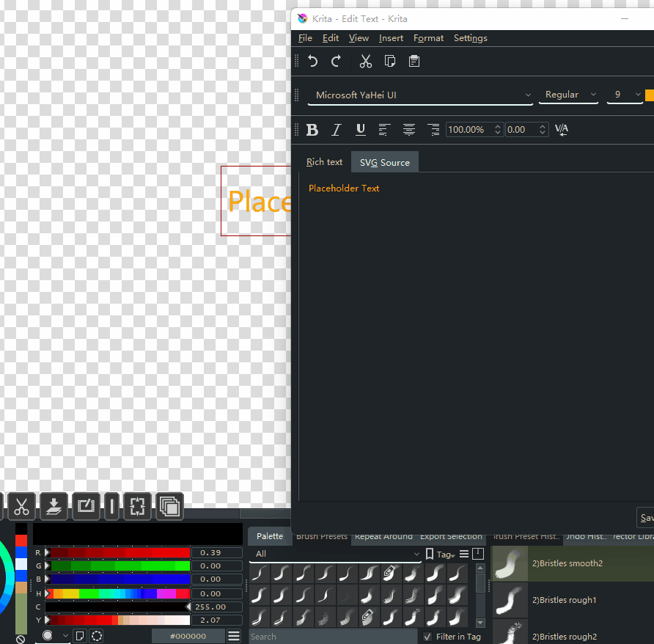The image size is (654, 644).
Task: Click the Paste clipboard icon in text editor
Action: pyautogui.click(x=414, y=62)
